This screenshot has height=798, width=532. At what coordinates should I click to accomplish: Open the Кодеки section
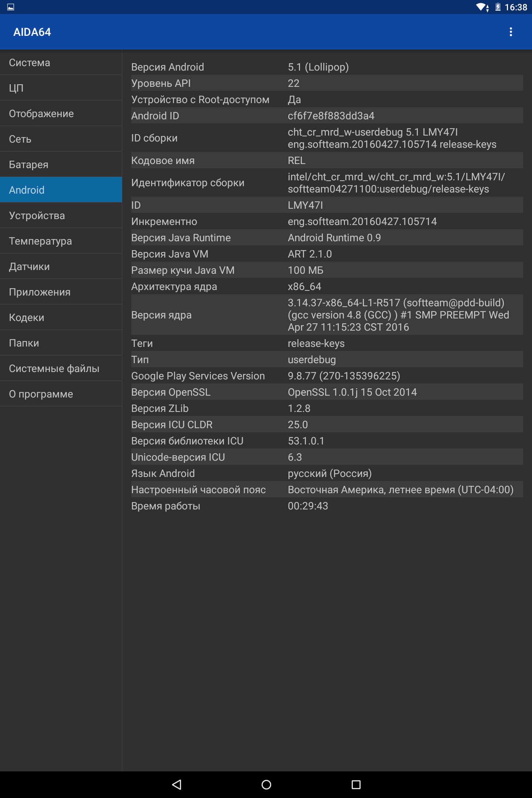(61, 317)
